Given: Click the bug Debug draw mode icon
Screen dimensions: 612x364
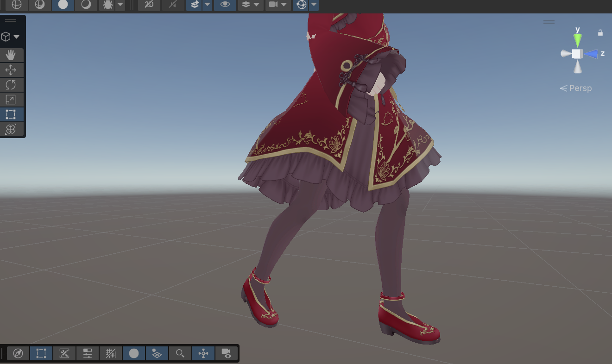Looking at the screenshot, I should (x=108, y=5).
